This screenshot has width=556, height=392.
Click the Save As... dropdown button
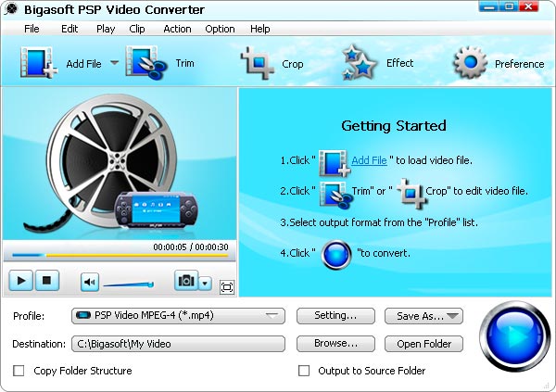(423, 316)
